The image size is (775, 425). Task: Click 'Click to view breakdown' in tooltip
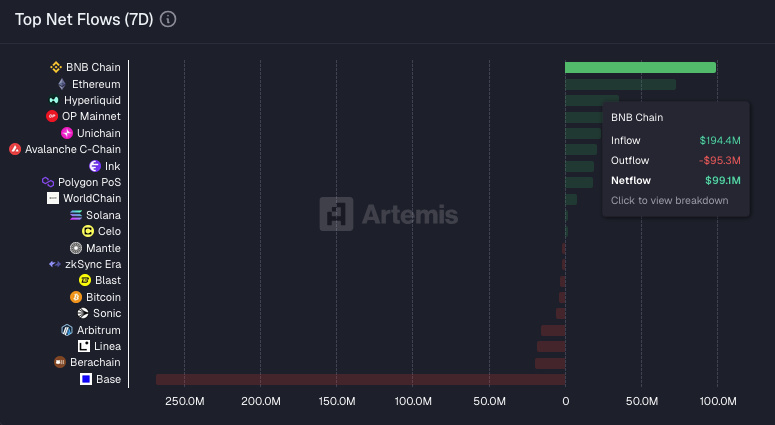point(669,201)
